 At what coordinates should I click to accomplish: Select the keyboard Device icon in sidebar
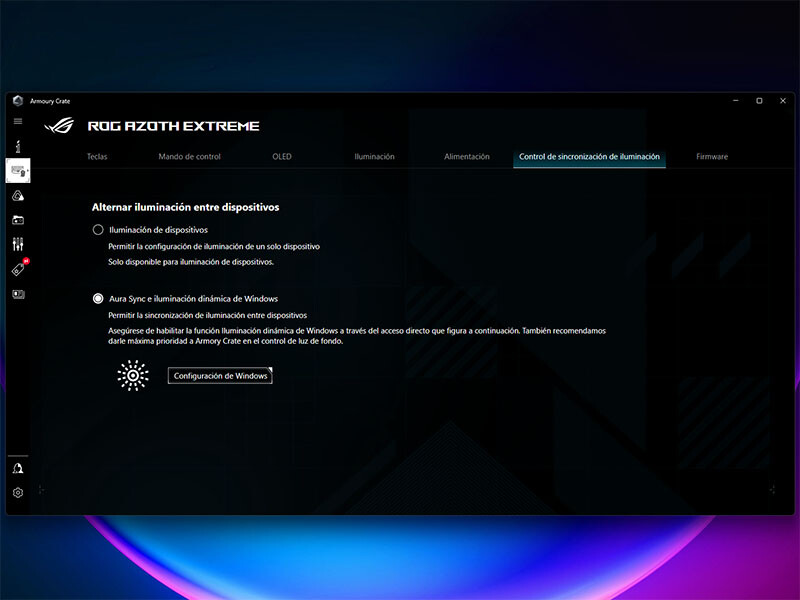point(18,170)
